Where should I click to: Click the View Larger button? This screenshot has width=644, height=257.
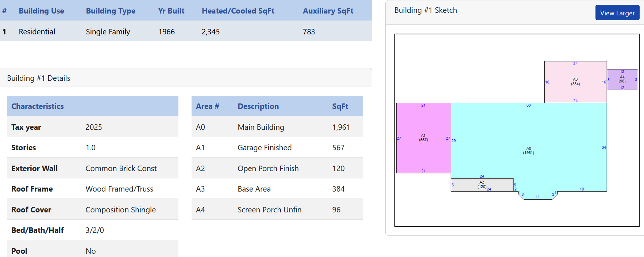point(617,13)
